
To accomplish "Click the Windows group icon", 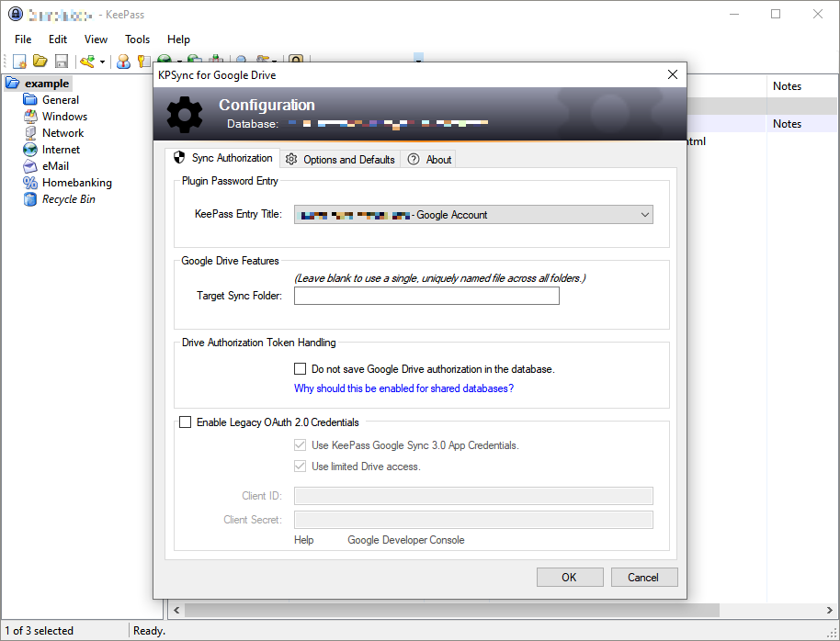I will click(x=30, y=117).
